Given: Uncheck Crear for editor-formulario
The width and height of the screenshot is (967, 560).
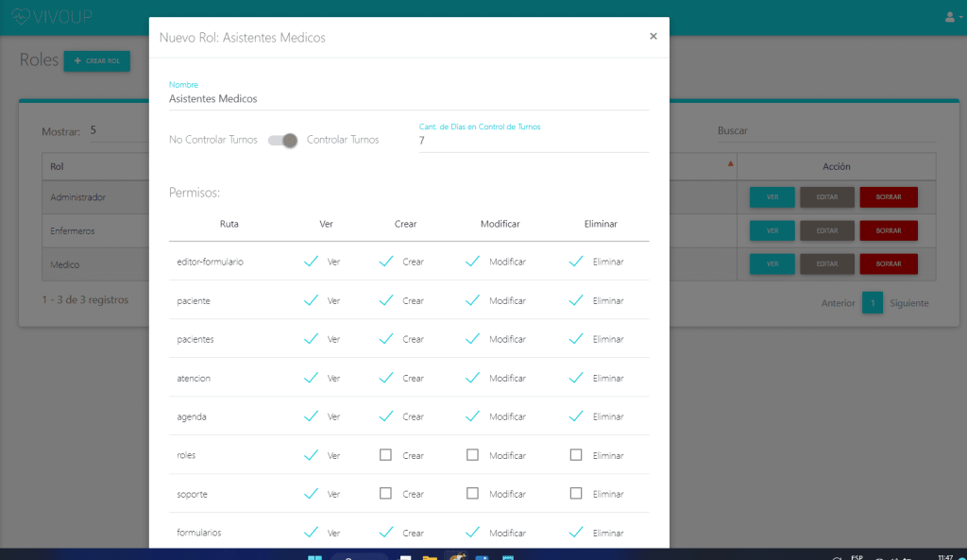Looking at the screenshot, I should [x=386, y=262].
